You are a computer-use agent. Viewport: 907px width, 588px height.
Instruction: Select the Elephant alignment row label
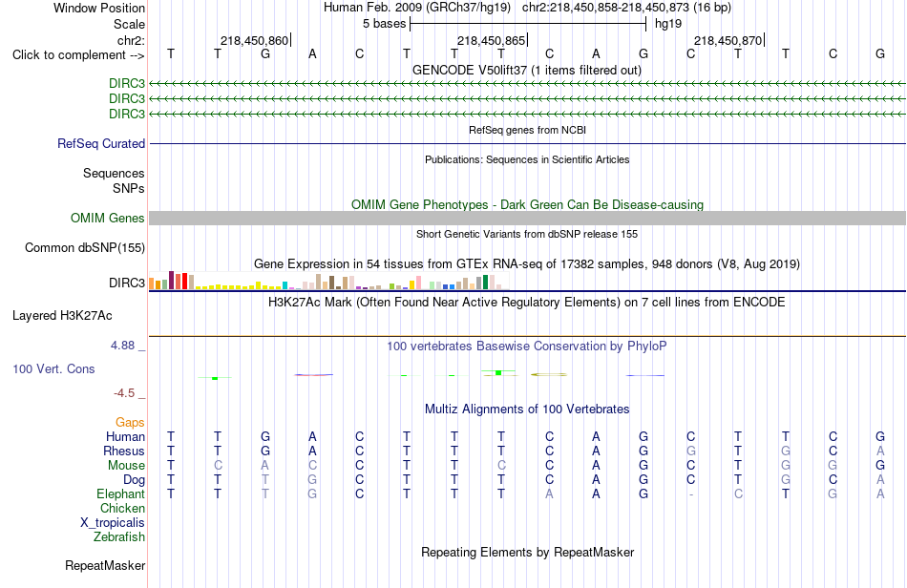121,493
